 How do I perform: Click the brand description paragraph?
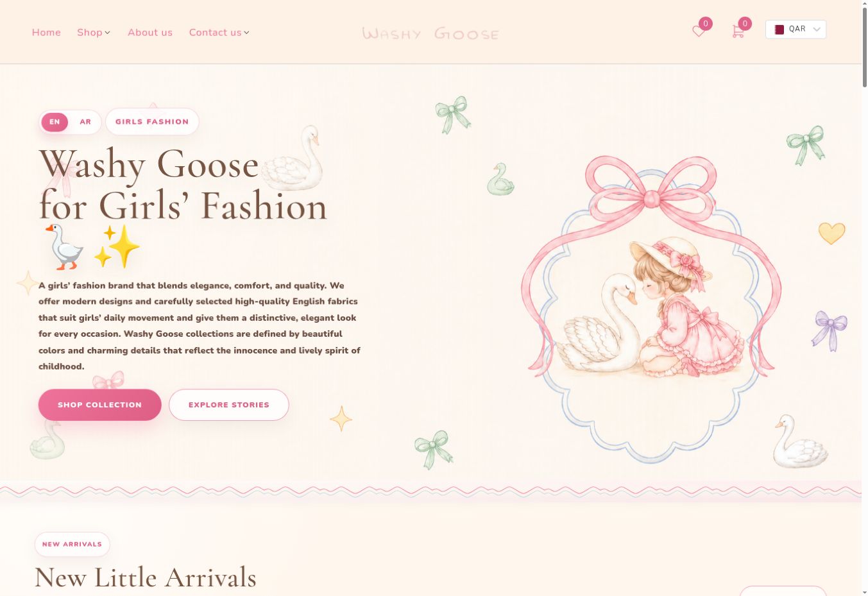(x=200, y=326)
